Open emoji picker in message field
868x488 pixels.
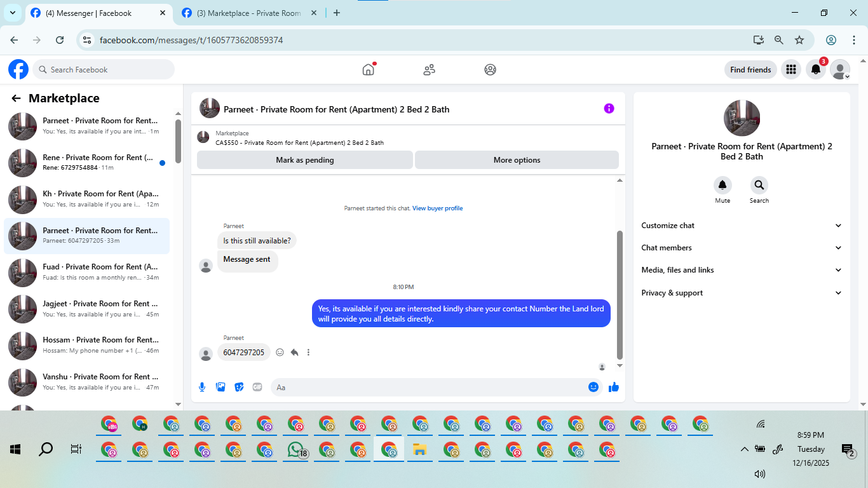(593, 386)
